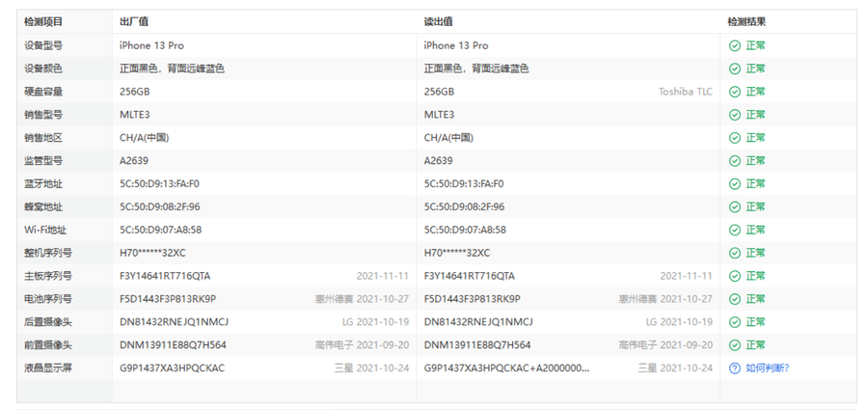Click factory cellular address 5C:50:D9:08:2F:96

click(160, 206)
